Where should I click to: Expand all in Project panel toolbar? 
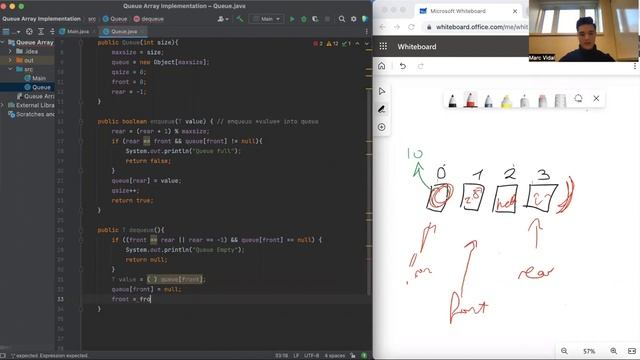pos(41,31)
